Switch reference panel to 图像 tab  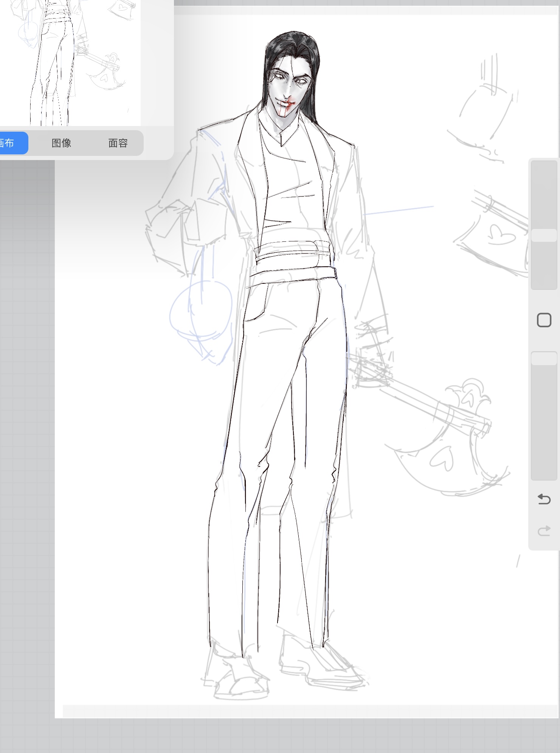(61, 143)
